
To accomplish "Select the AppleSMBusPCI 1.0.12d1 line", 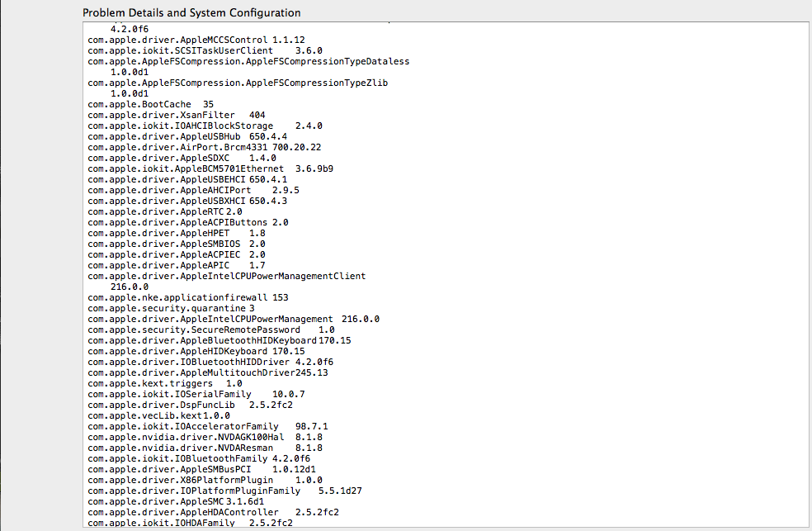I will [x=202, y=469].
